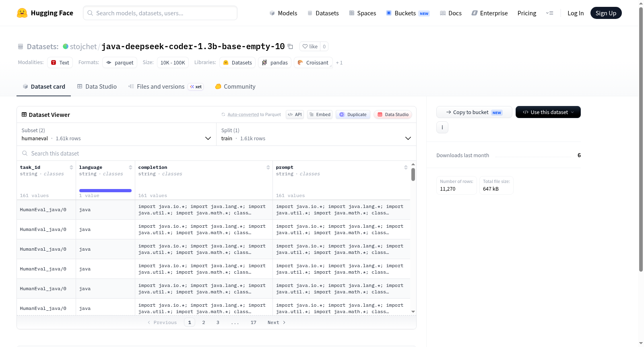Show the +1 more libraries

339,62
